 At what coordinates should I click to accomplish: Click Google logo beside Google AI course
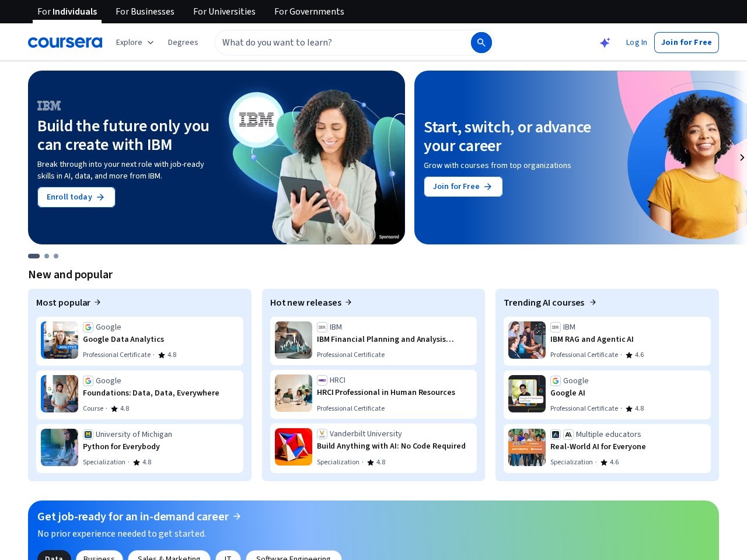pos(556,381)
